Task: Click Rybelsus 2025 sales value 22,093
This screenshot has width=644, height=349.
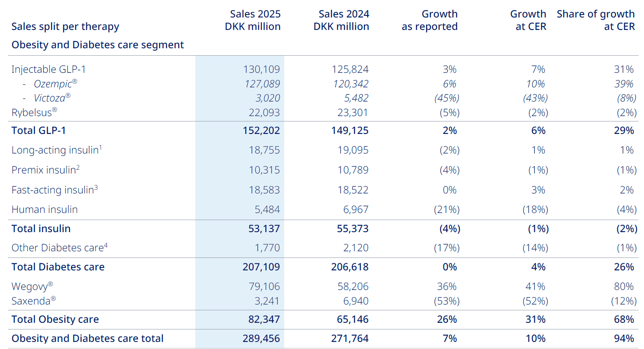Action: coord(264,113)
